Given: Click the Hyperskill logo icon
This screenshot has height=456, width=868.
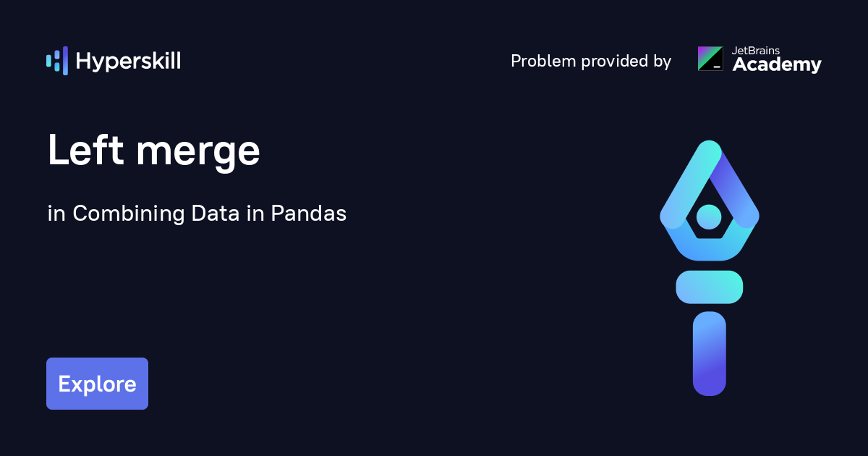Looking at the screenshot, I should coord(57,62).
